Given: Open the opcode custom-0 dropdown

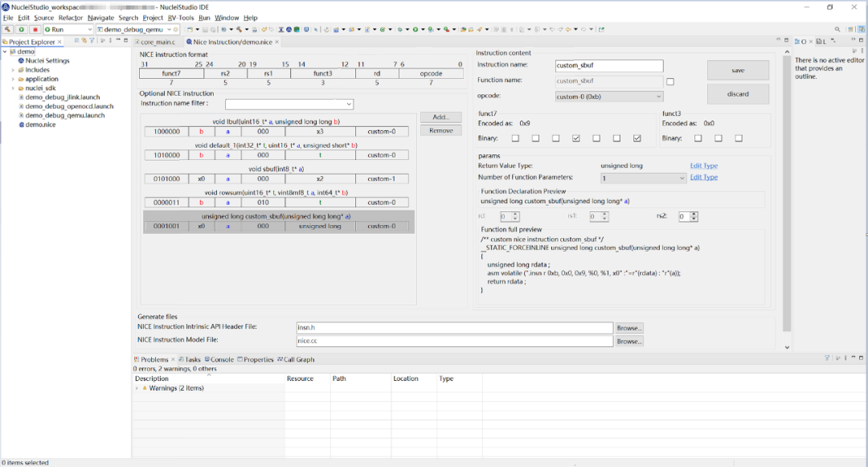Looking at the screenshot, I should tap(609, 96).
